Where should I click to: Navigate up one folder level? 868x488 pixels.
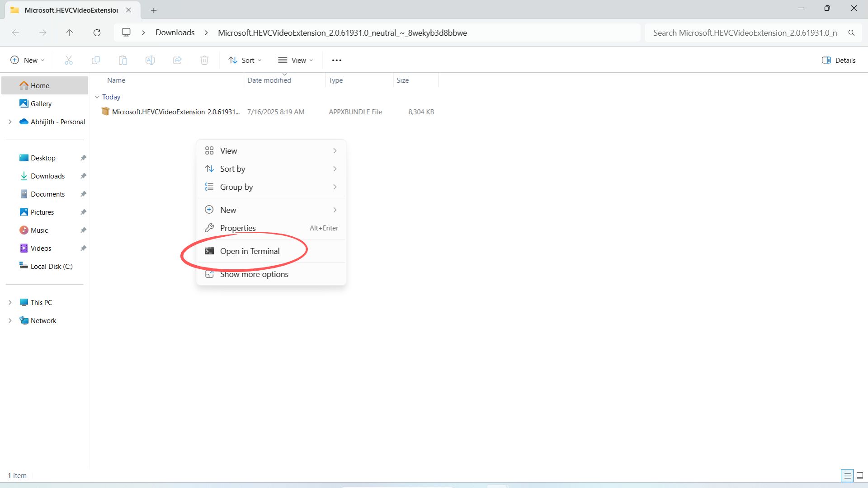tap(70, 33)
